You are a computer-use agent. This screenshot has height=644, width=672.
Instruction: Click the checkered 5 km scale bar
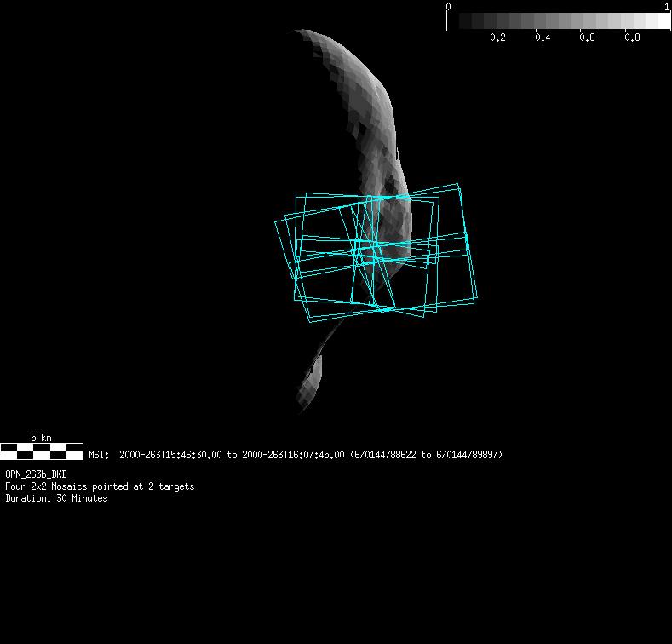click(x=42, y=451)
